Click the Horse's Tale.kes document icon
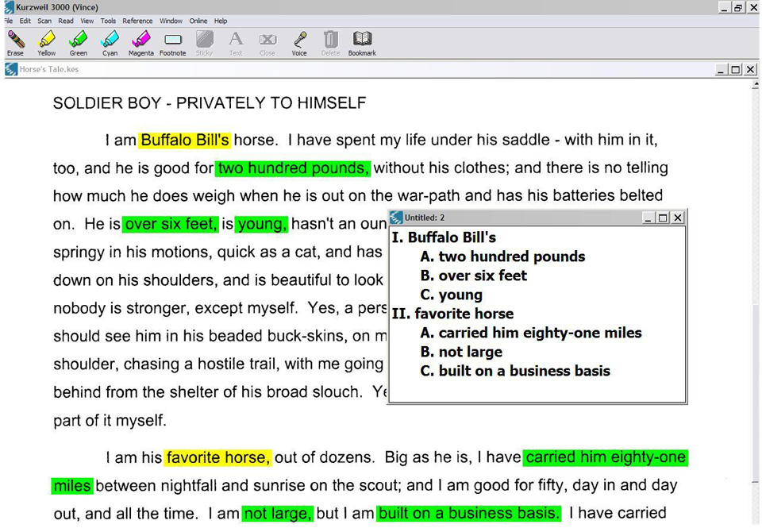The image size is (762, 532). (x=10, y=69)
